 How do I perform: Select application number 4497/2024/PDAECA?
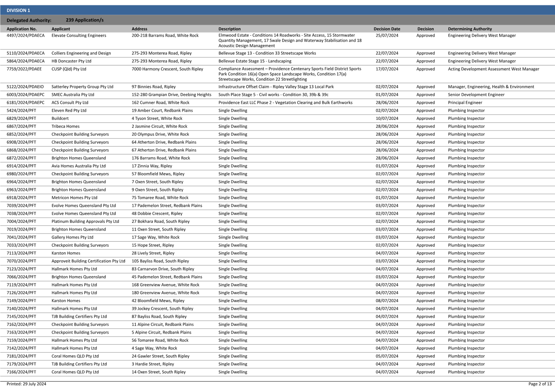point(26,35)
